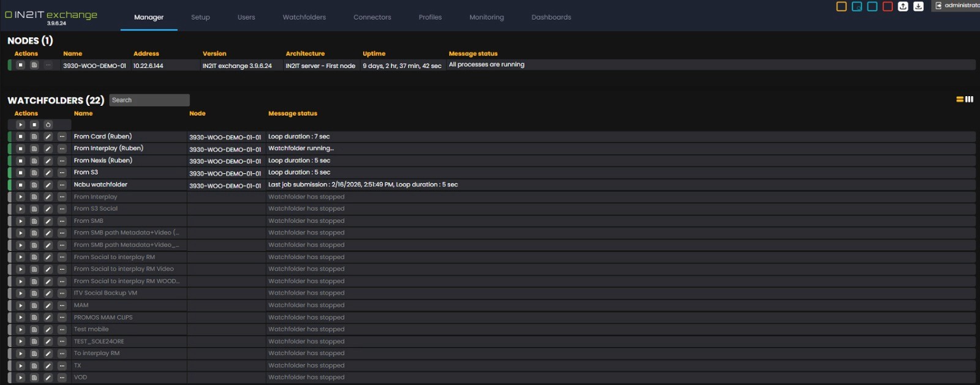
Task: Restart all watchfolders with header reload icon
Action: (x=48, y=125)
